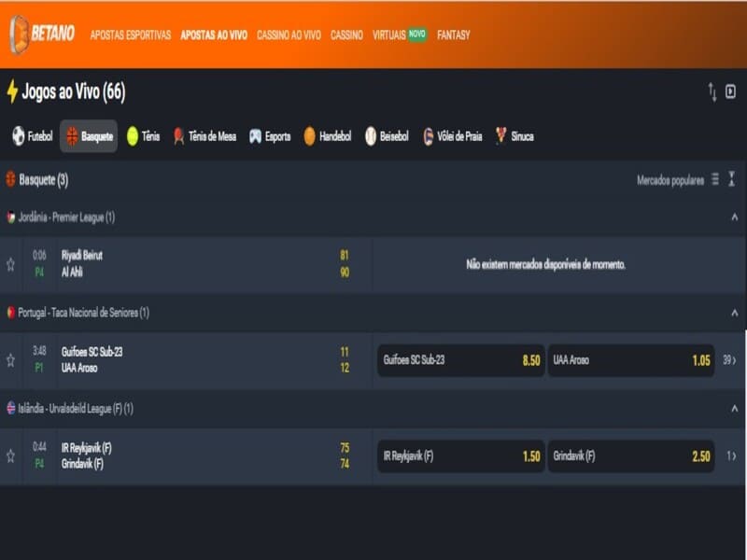Click the collapse-all icon in Basquete header

point(732,179)
